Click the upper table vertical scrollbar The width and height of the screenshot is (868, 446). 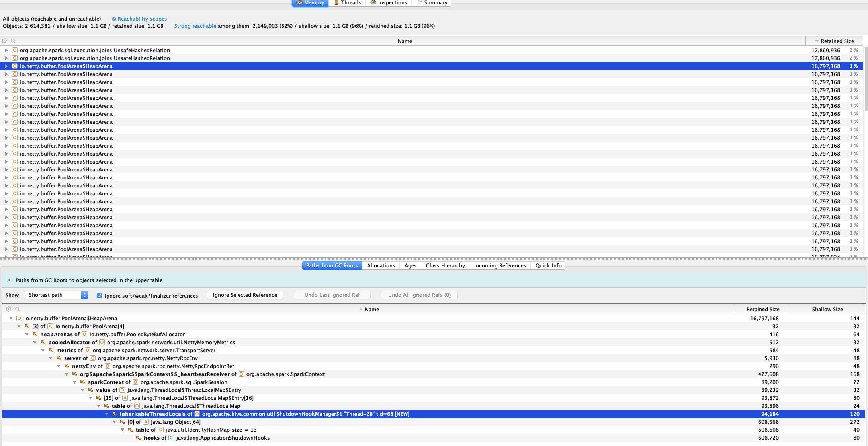tap(866, 80)
